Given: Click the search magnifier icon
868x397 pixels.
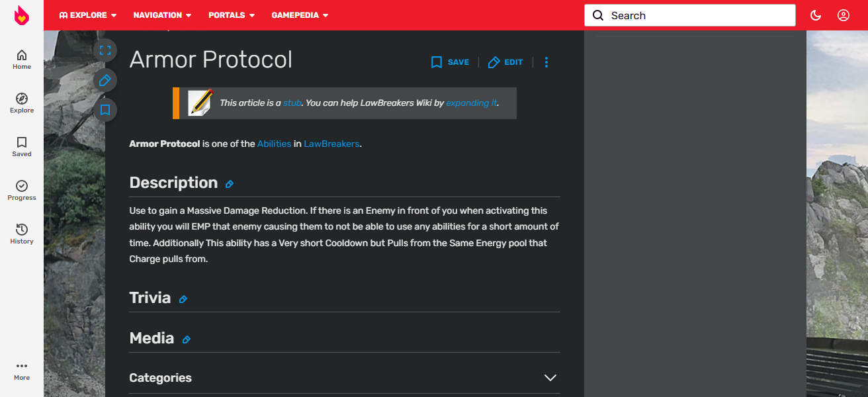Looking at the screenshot, I should tap(598, 15).
